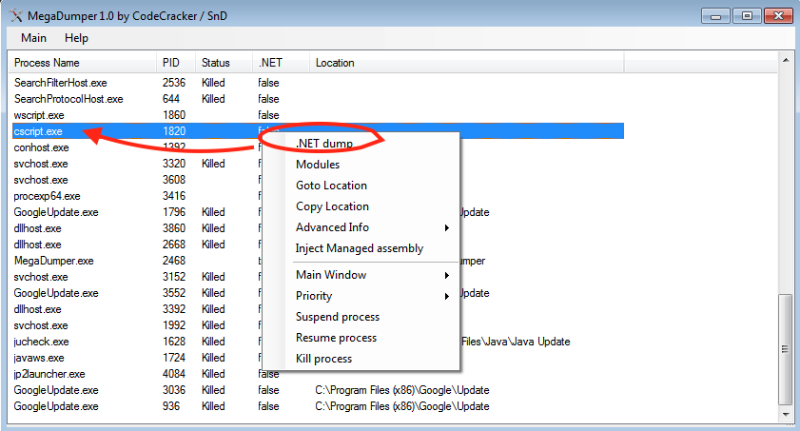The width and height of the screenshot is (800, 431).
Task: Open the Main menu
Action: click(34, 38)
